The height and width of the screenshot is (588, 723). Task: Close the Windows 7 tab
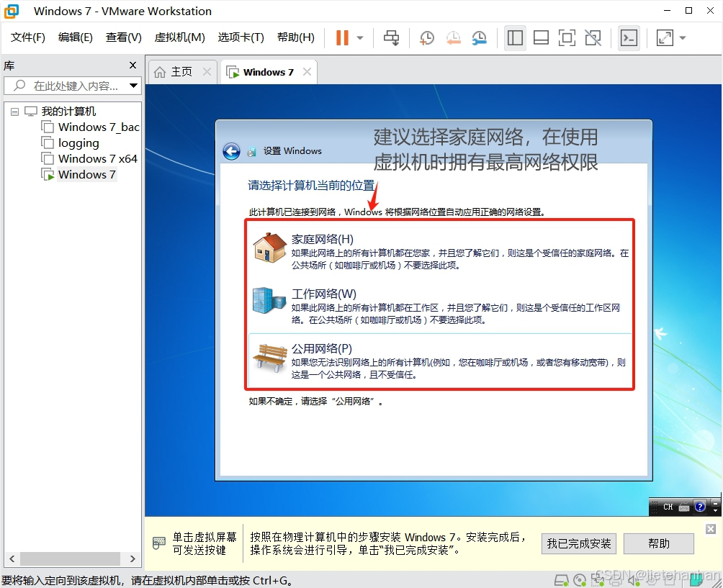tap(307, 72)
